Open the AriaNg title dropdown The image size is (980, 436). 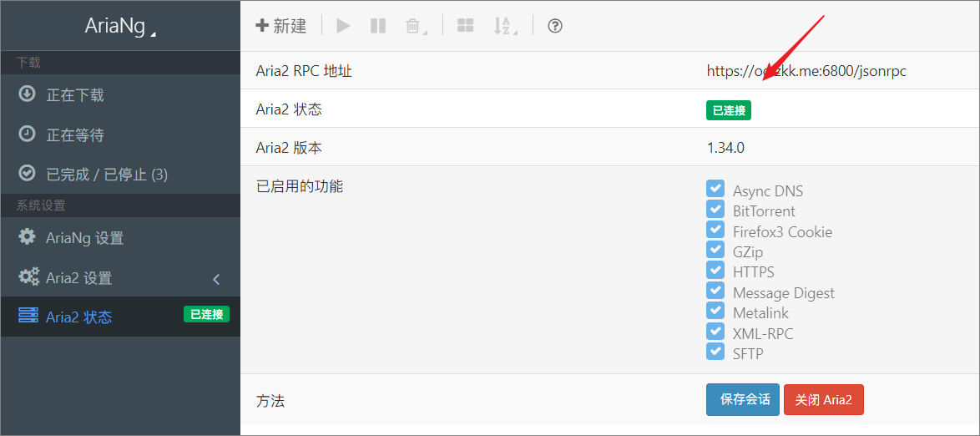[120, 26]
